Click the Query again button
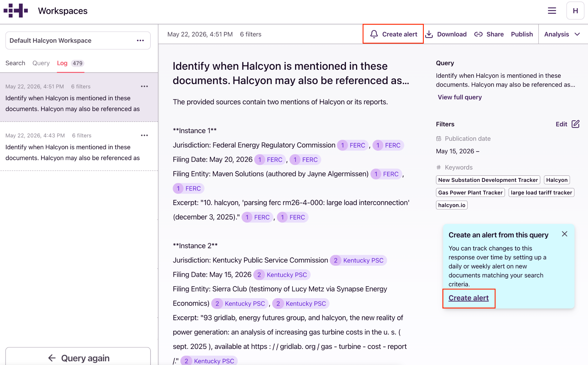 tap(78, 358)
